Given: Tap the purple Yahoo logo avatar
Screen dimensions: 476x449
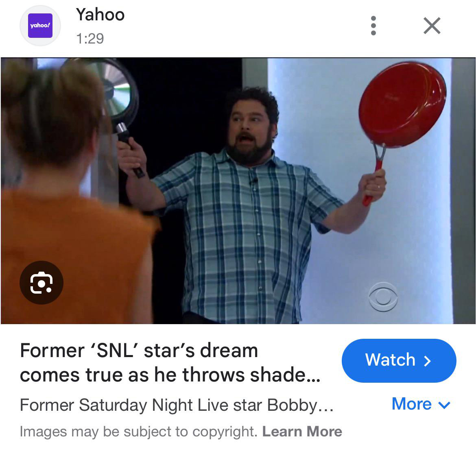Looking at the screenshot, I should tap(40, 26).
